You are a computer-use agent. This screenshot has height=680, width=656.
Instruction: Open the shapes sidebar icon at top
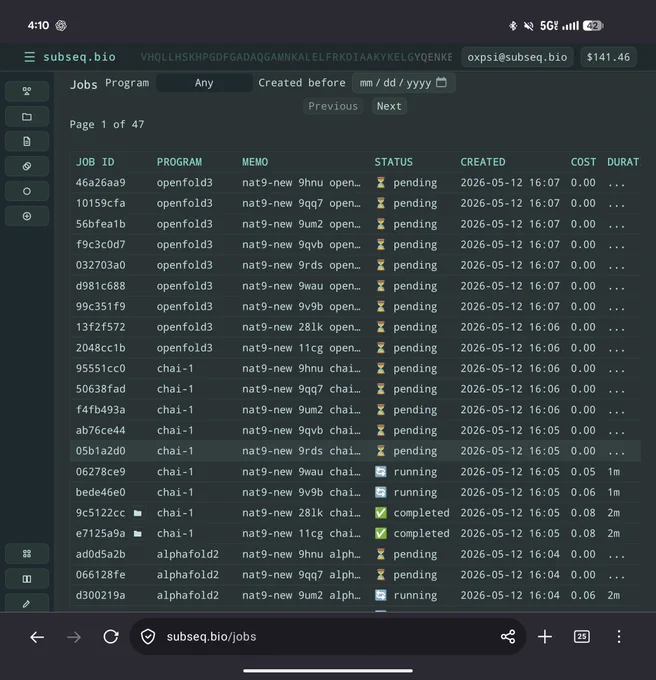point(27,91)
